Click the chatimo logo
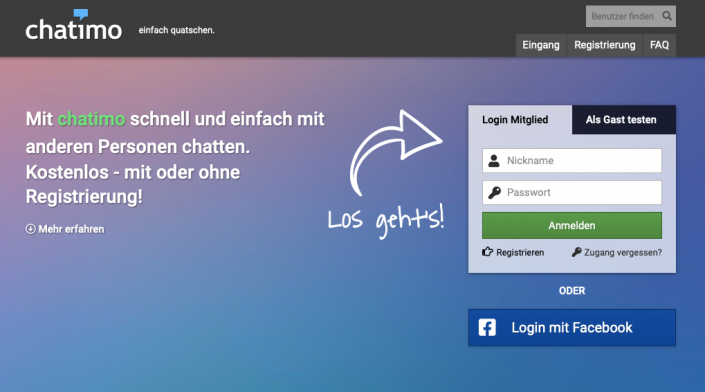The image size is (705, 392). pos(73,25)
